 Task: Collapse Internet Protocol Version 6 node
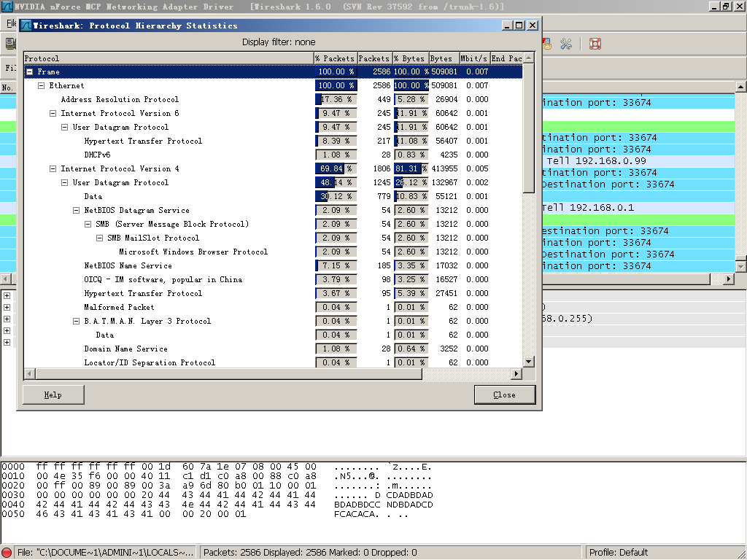pos(53,114)
